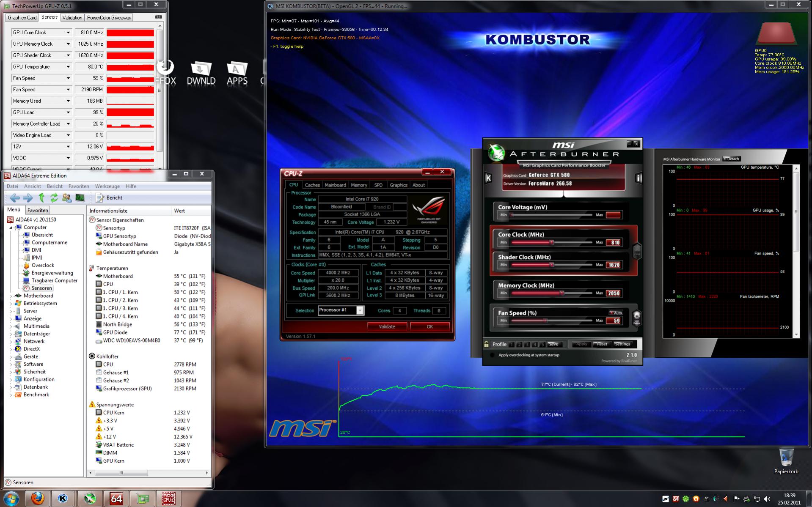This screenshot has width=812, height=507.
Task: Open Firefox from the taskbar
Action: [x=38, y=499]
